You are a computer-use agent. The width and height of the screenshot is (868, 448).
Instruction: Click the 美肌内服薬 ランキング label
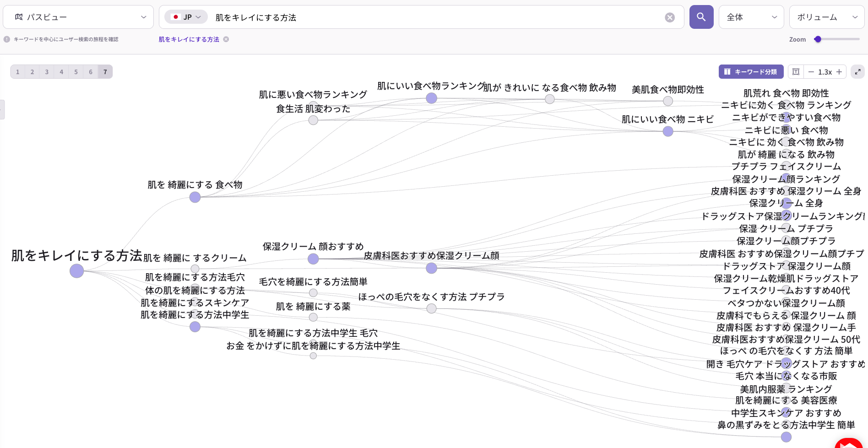point(786,389)
